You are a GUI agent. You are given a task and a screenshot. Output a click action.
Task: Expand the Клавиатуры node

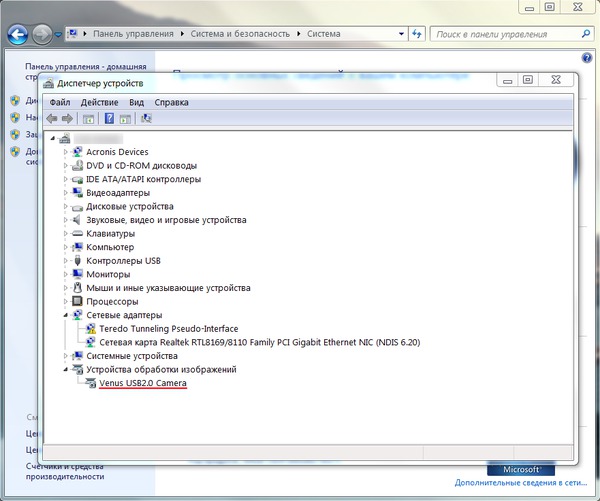point(65,233)
